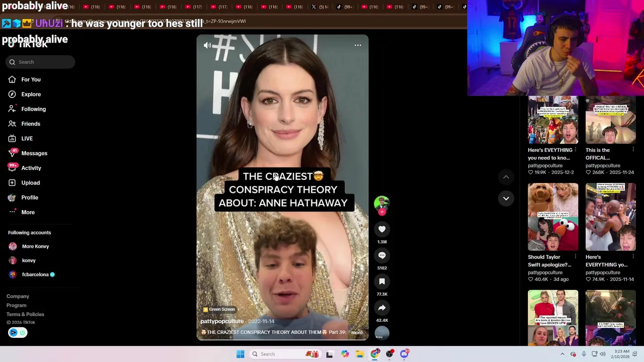Open the More Konvy followed account
Image resolution: width=644 pixels, height=362 pixels.
click(x=35, y=246)
